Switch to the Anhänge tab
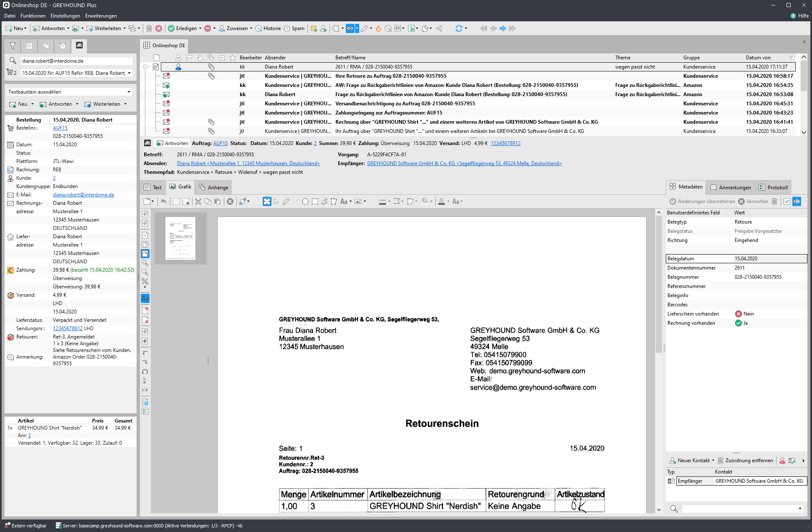This screenshot has height=532, width=812. (x=213, y=187)
